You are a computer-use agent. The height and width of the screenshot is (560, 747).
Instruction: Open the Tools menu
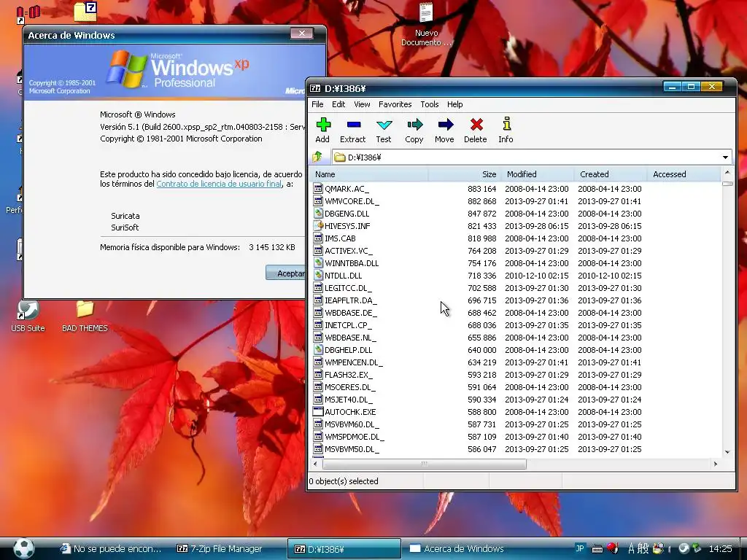click(x=429, y=104)
